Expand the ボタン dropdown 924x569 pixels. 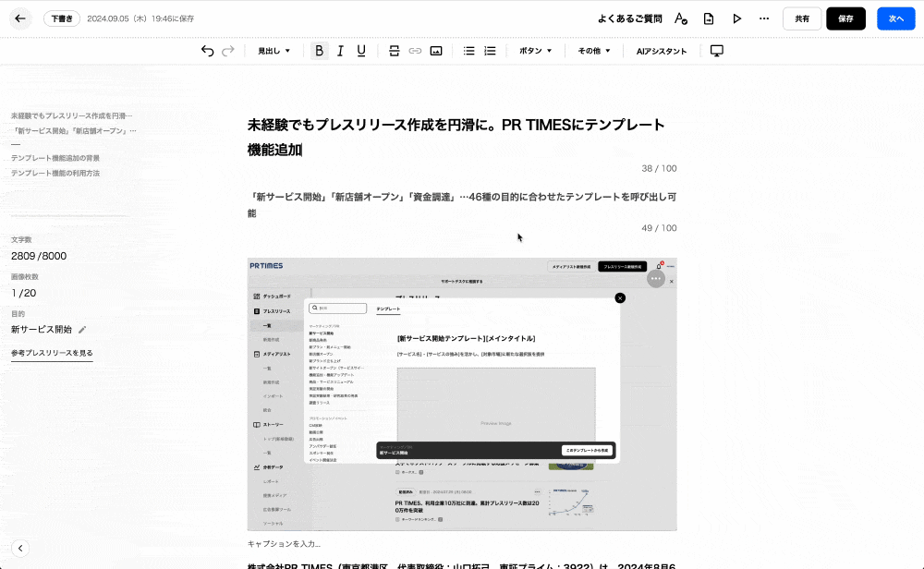pyautogui.click(x=535, y=51)
